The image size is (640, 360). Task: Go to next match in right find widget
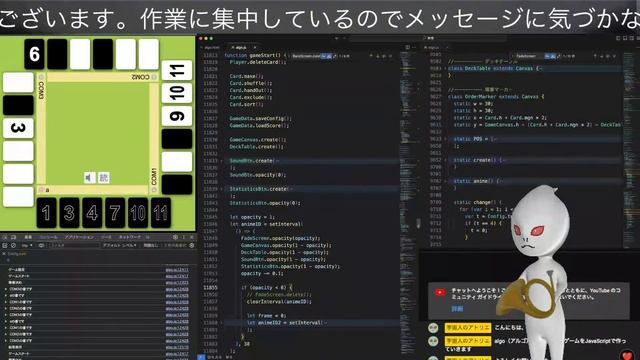(602, 56)
